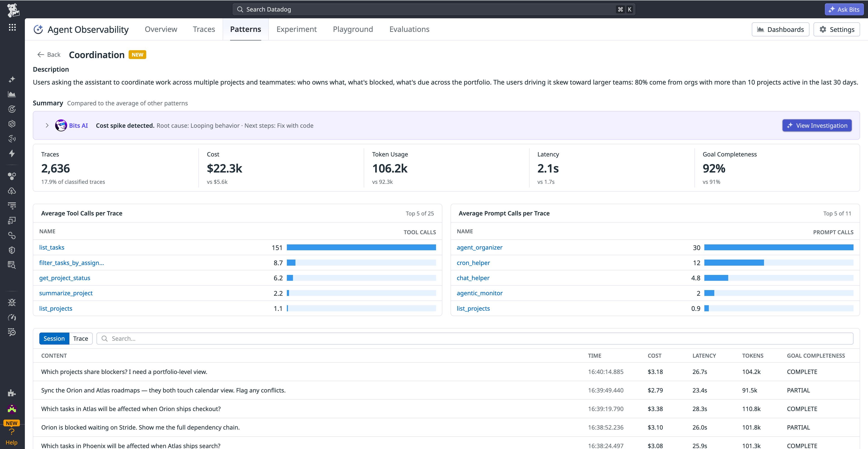Click the Ask Bits button
The height and width of the screenshot is (449, 868).
[844, 9]
